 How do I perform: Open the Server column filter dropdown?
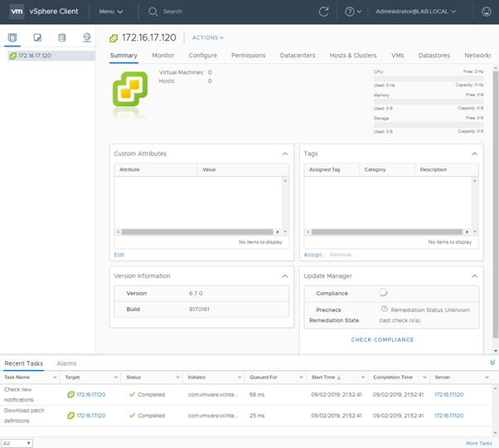tap(487, 377)
